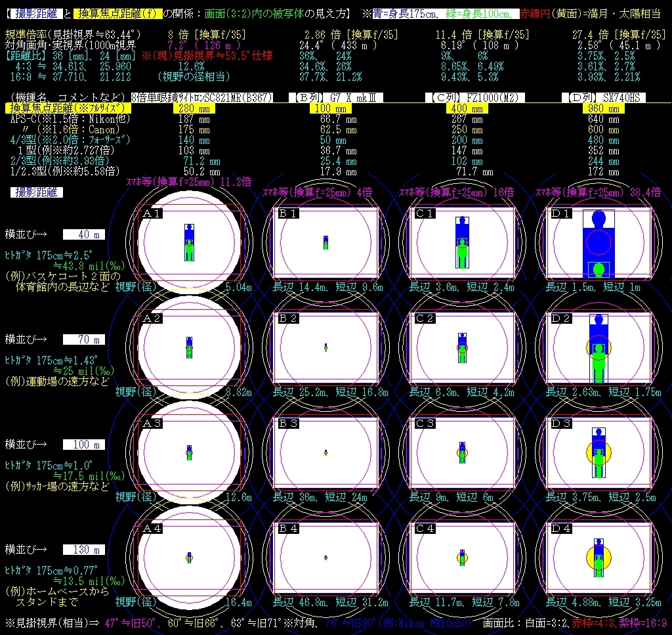Select the 【D列】SX740HS model field
Viewport: 672px width, 635px height.
(x=604, y=98)
